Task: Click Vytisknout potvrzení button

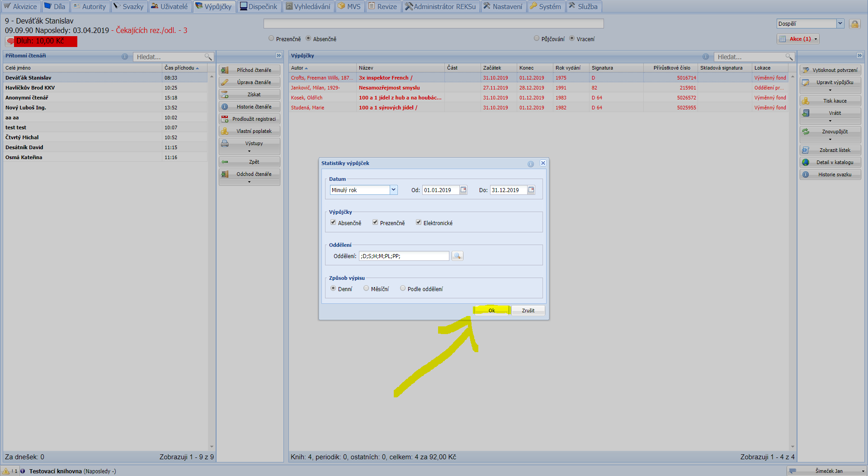Action: tap(830, 70)
